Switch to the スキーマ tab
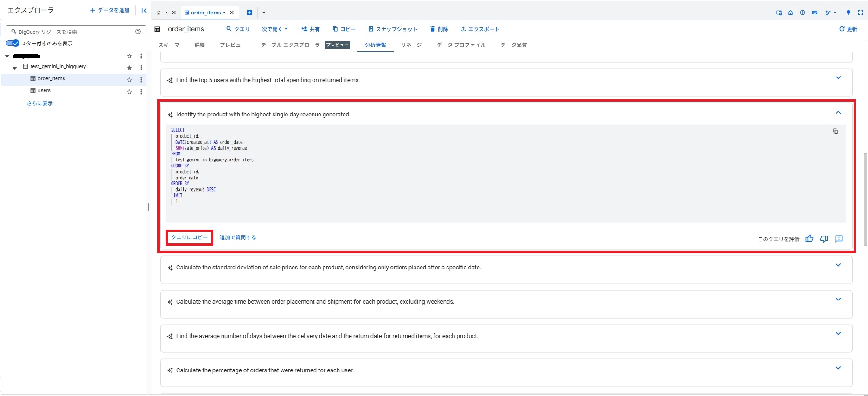Viewport: 868px width, 396px height. point(169,45)
